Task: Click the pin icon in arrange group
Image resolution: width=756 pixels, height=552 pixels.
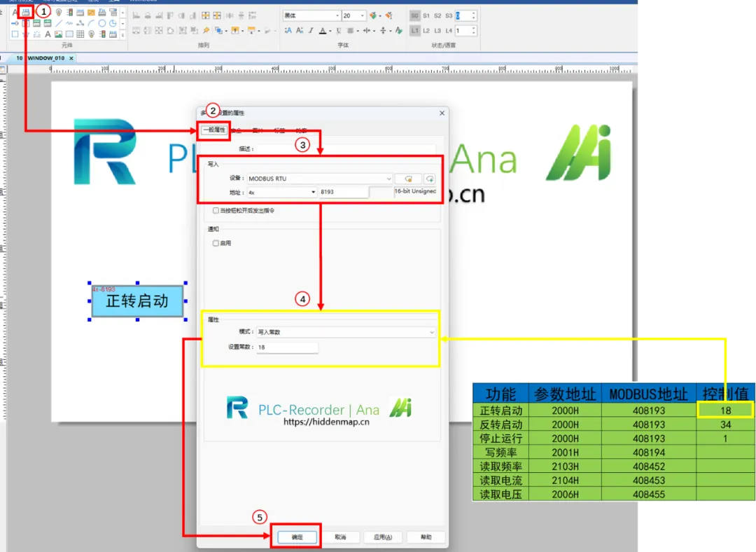Action: [x=206, y=30]
